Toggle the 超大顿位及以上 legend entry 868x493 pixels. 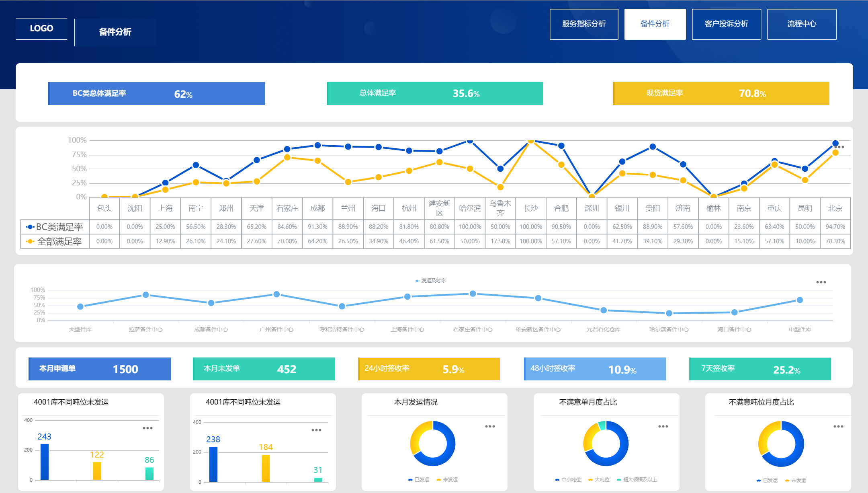tap(637, 480)
